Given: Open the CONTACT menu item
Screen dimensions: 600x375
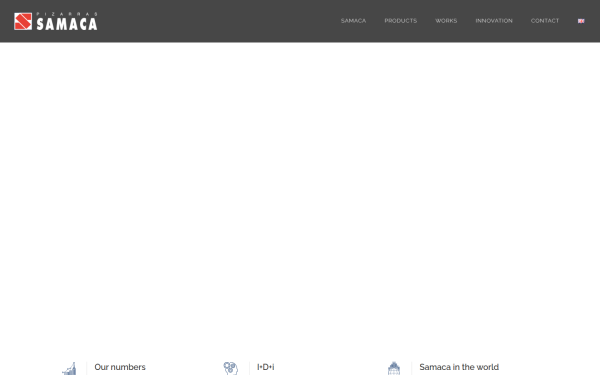Looking at the screenshot, I should 545,21.
